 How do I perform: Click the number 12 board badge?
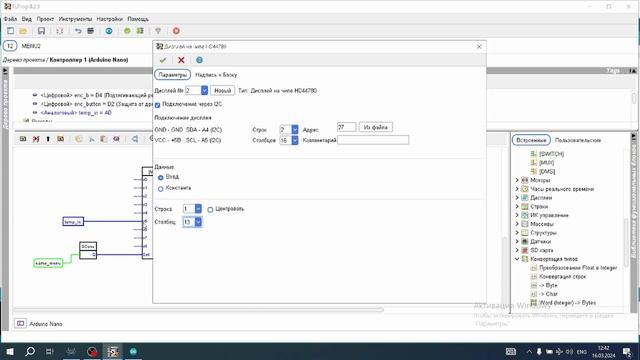pos(10,46)
